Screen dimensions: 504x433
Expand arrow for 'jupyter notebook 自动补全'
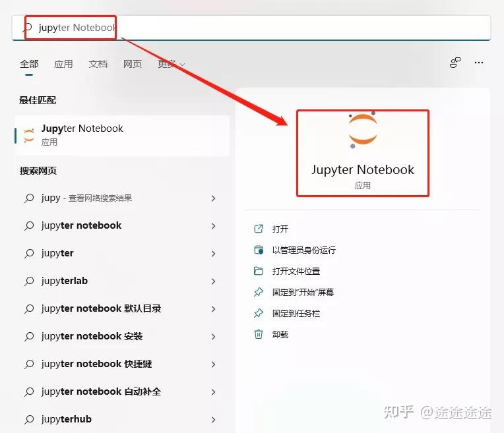tap(213, 391)
